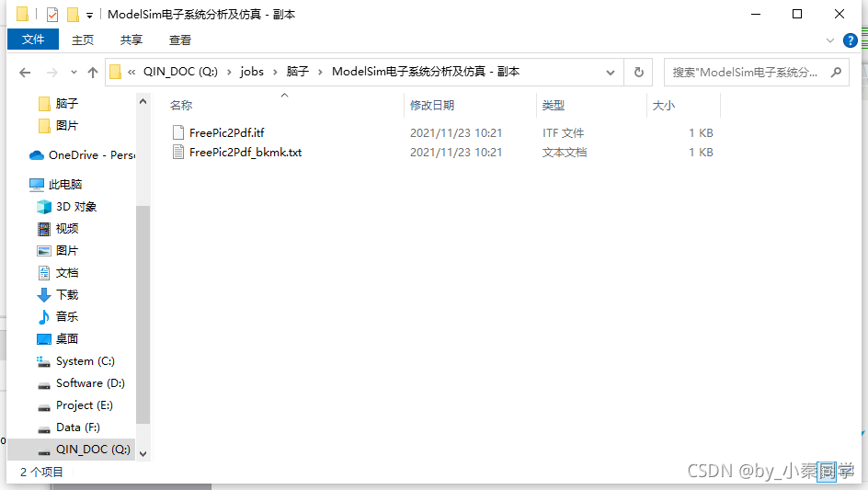This screenshot has width=868, height=490.
Task: Open 脑子 folder in navigation pane
Action: coord(66,104)
